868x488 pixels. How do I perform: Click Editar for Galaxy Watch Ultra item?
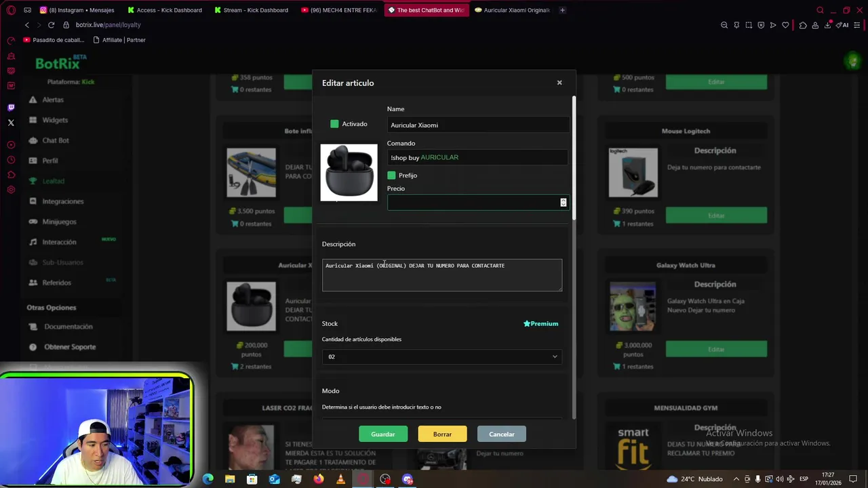click(716, 349)
